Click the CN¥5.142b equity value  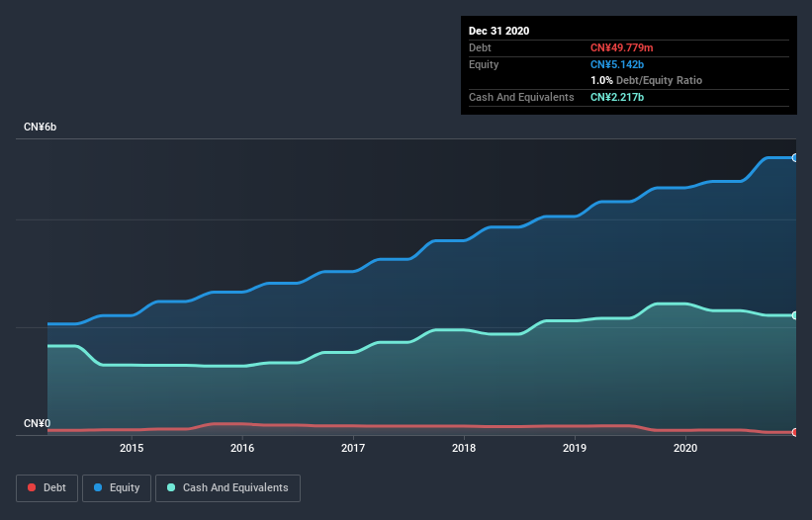[617, 64]
